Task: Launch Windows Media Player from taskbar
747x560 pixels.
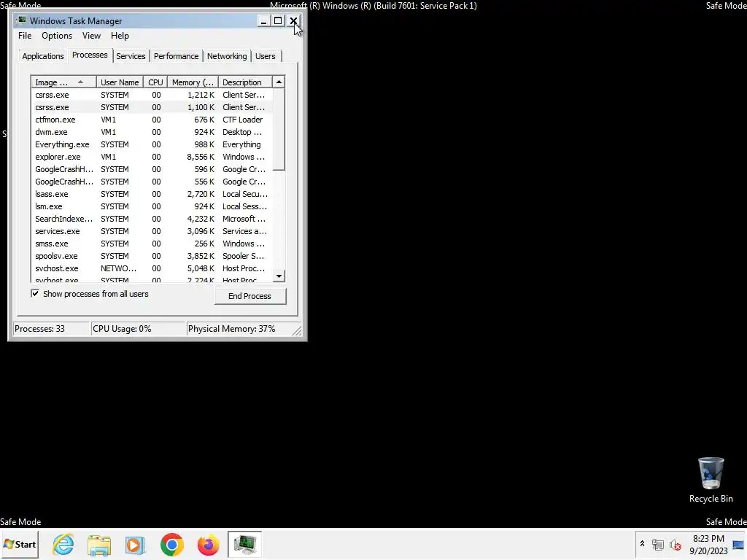Action: [x=135, y=544]
